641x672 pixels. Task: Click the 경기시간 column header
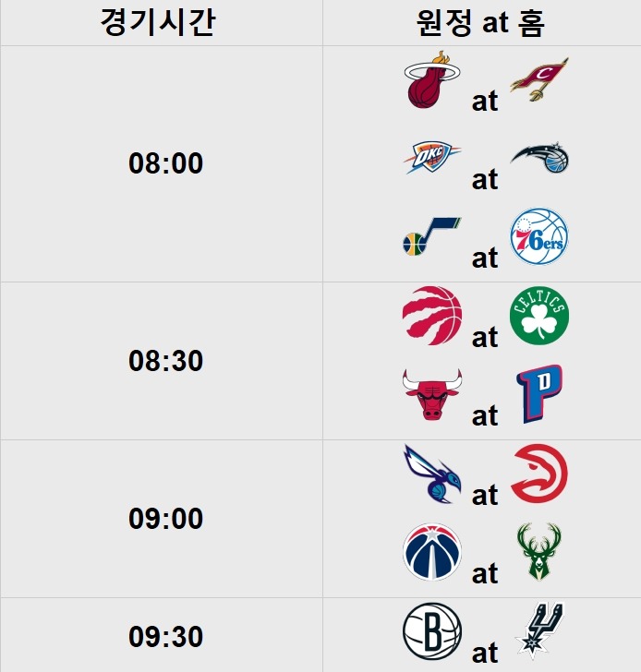(x=158, y=22)
